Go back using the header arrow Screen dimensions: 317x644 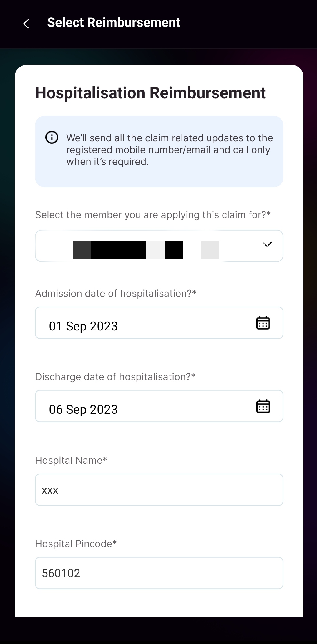pos(26,24)
